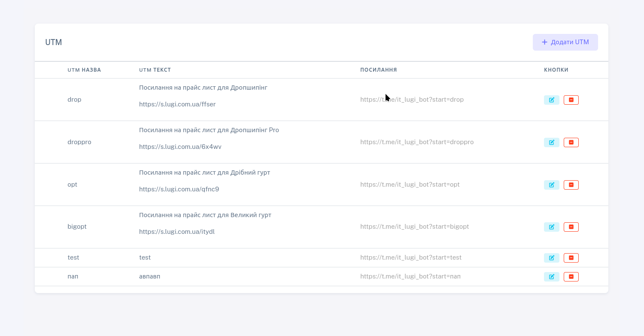Screen dimensions: 644x336
Task: Open the editor for opt UTM
Action: (x=551, y=185)
